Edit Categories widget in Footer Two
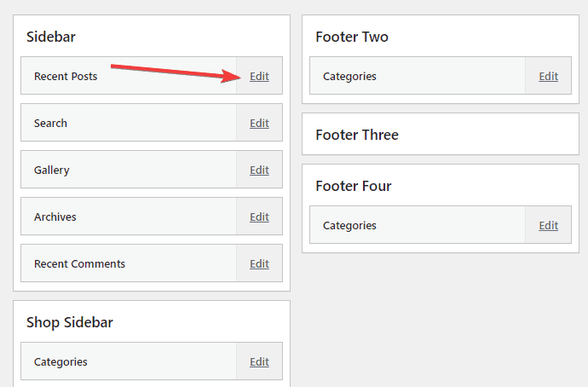This screenshot has height=387, width=588. coord(548,77)
